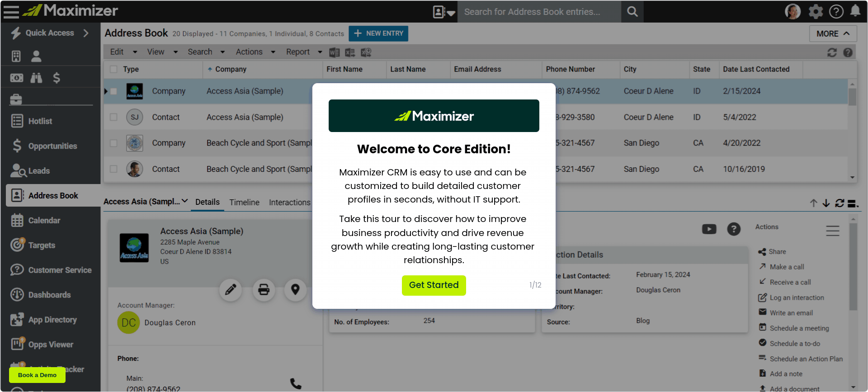Click the map location pin icon

295,289
